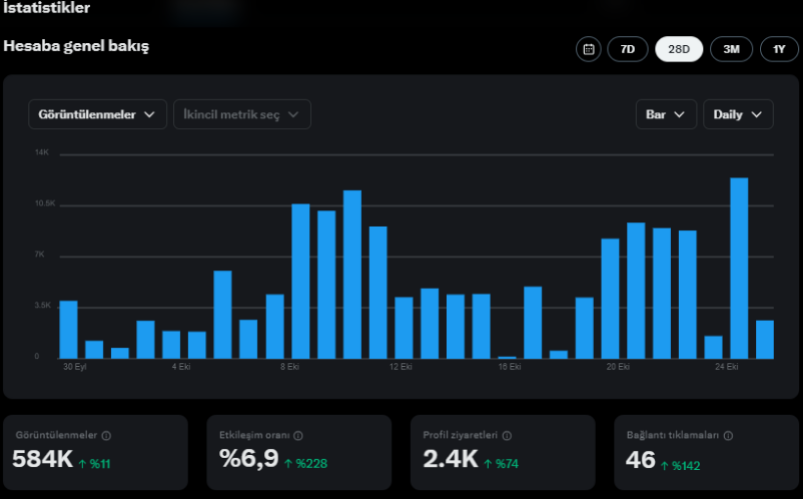Click the first bar at 30 Eyl

pyautogui.click(x=69, y=329)
